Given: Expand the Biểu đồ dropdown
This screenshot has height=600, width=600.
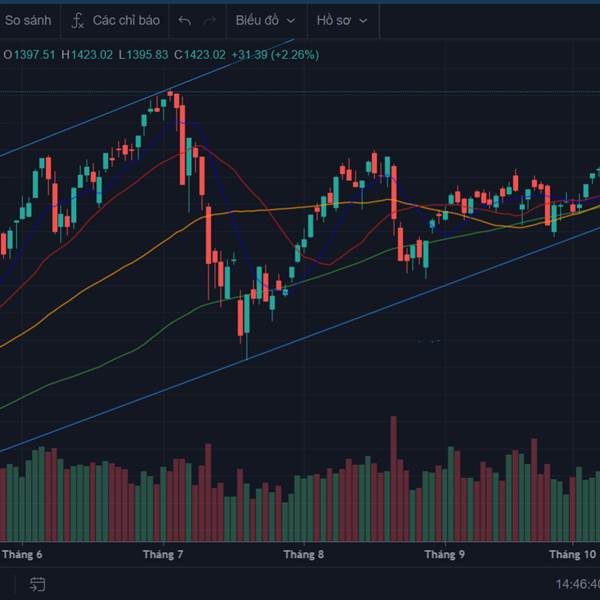Looking at the screenshot, I should tap(265, 20).
